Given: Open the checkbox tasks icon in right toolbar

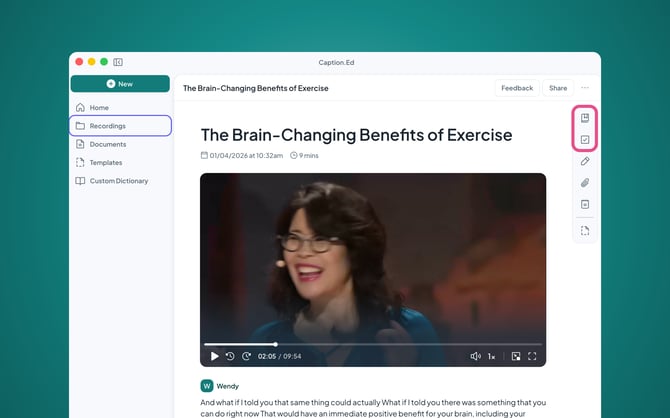Looking at the screenshot, I should (585, 139).
